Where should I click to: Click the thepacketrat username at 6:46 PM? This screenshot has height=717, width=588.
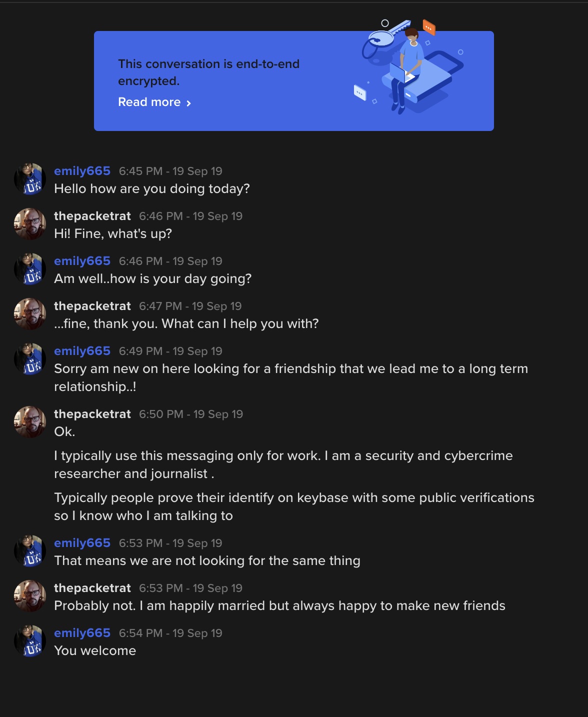pos(92,216)
